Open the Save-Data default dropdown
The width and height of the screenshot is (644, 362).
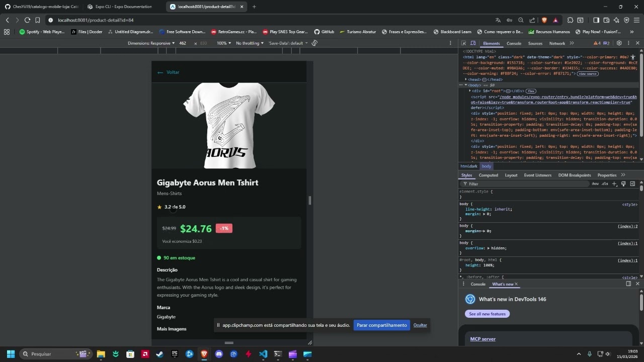pyautogui.click(x=288, y=43)
